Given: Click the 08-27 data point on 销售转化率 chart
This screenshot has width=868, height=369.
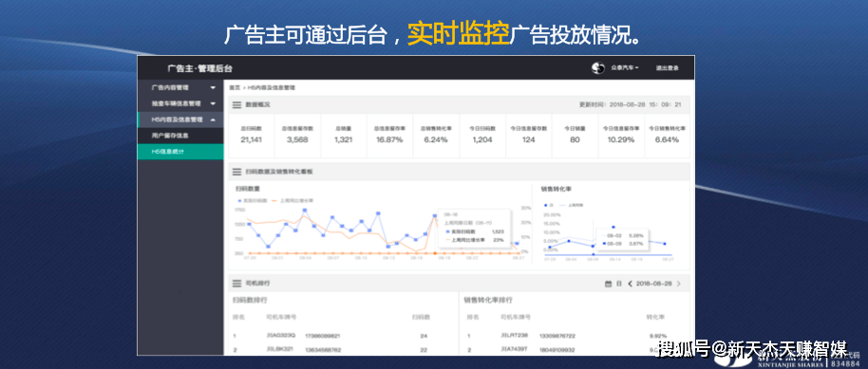Looking at the screenshot, I should [x=664, y=244].
